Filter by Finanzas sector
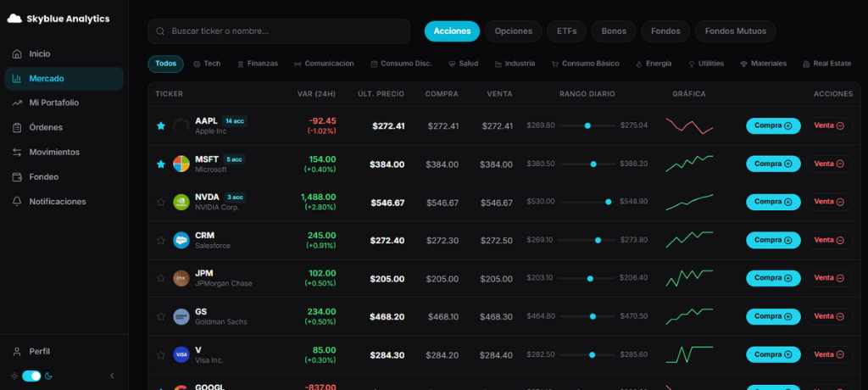 pyautogui.click(x=258, y=64)
